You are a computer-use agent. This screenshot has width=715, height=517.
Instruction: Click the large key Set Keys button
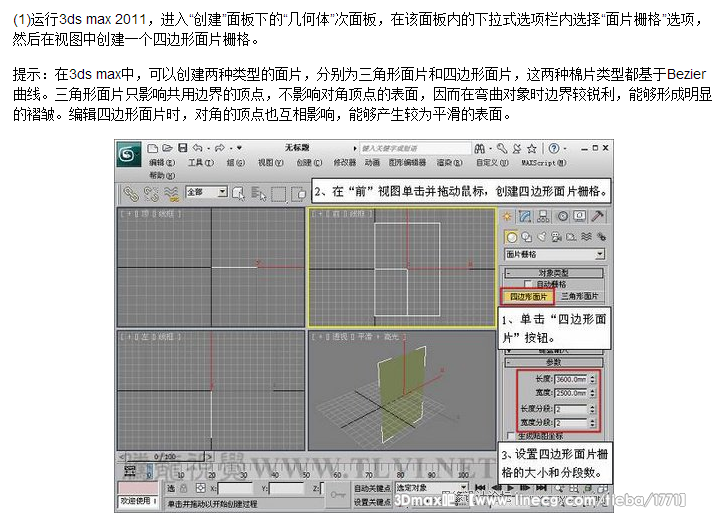pyautogui.click(x=338, y=495)
